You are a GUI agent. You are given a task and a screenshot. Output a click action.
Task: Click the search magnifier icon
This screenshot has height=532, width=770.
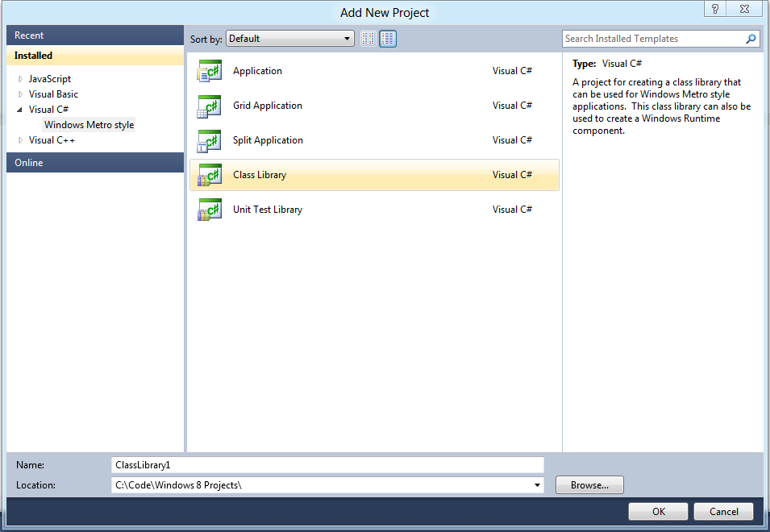click(751, 39)
